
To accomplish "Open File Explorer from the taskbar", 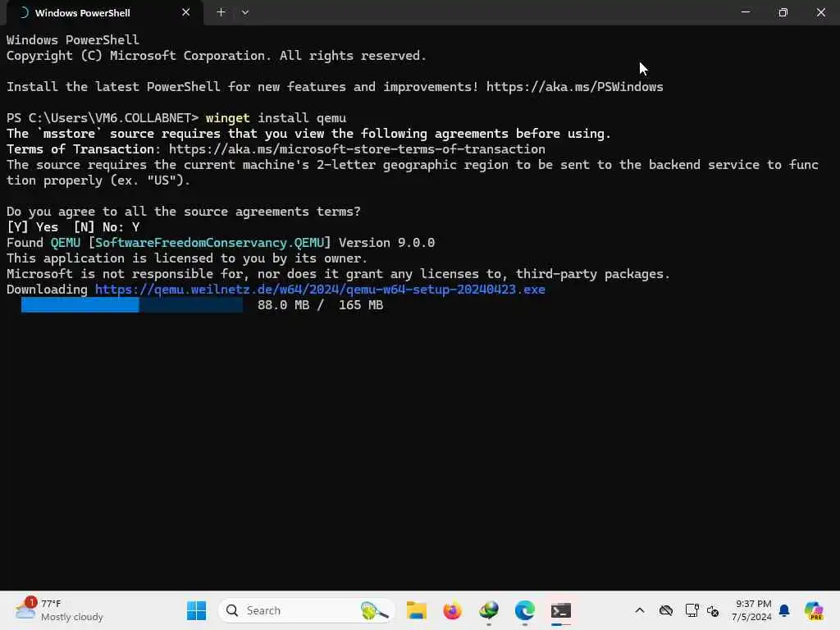I will [416, 610].
